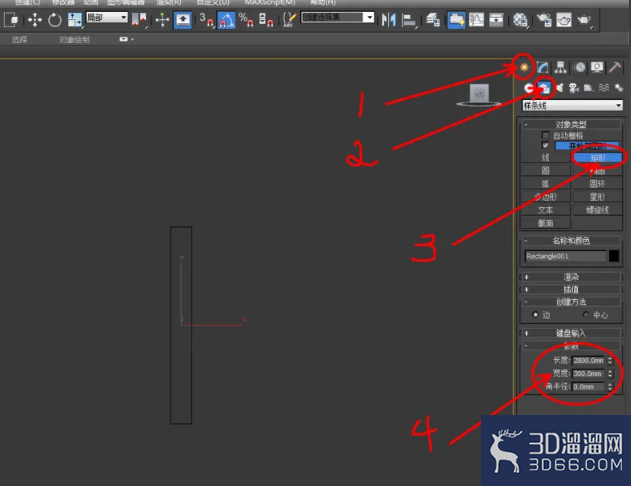Image resolution: width=631 pixels, height=486 pixels.
Task: Select the Cameras category icon
Action: 574,88
